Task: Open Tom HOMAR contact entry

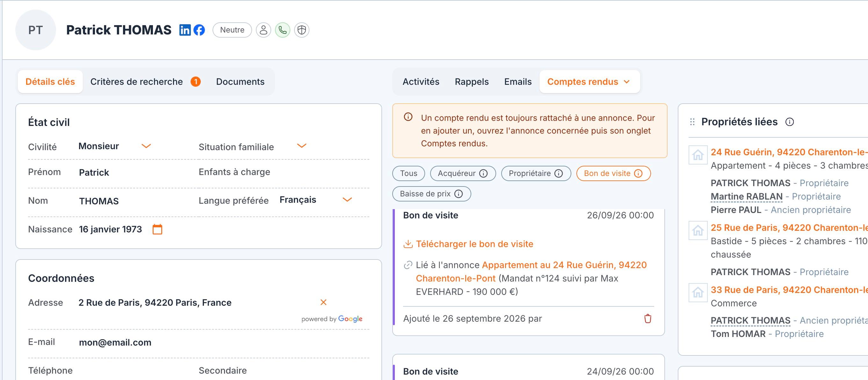Action: 738,334
